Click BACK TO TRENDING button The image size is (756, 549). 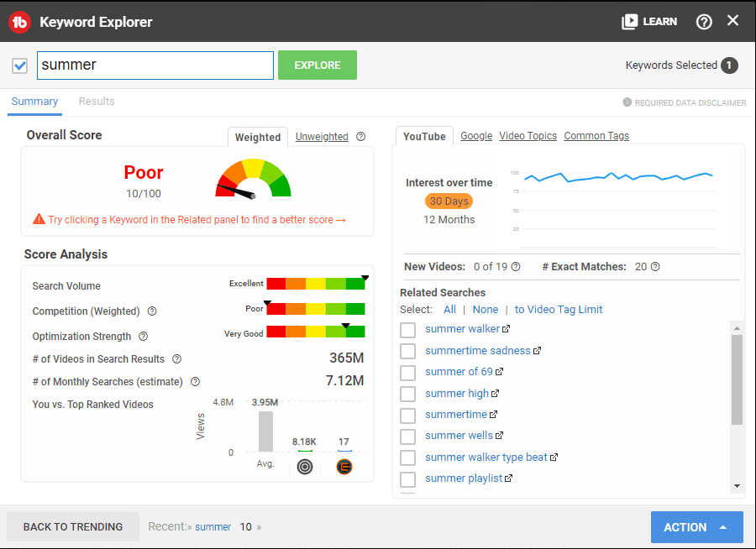[x=73, y=527]
